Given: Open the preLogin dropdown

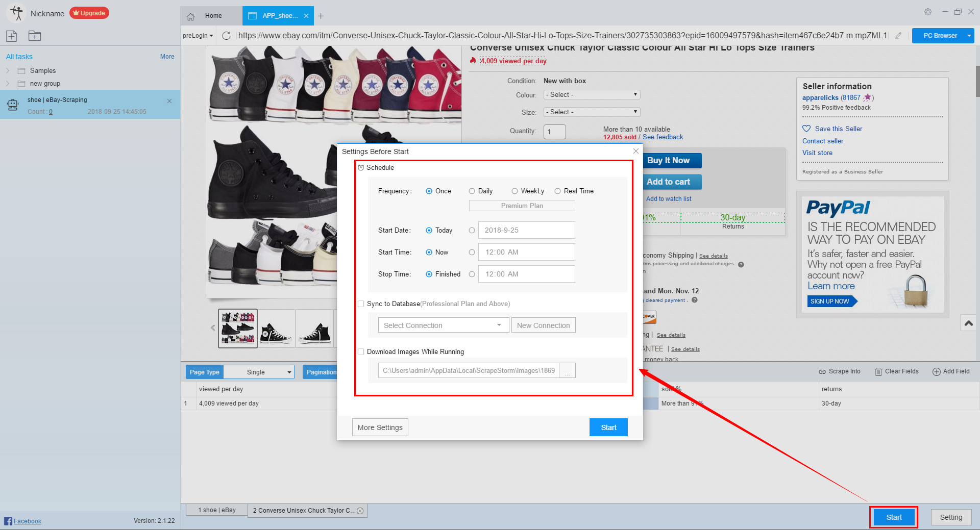Looking at the screenshot, I should tap(198, 36).
